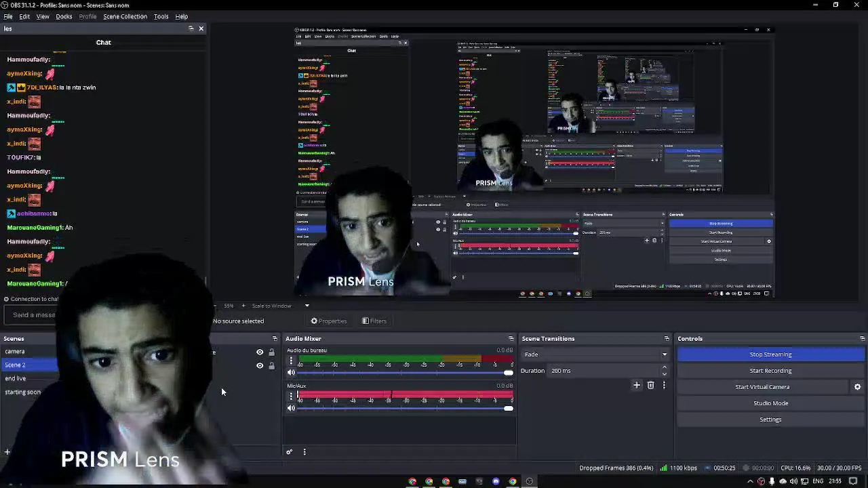Open the Help menu
The width and height of the screenshot is (868, 488).
(181, 16)
